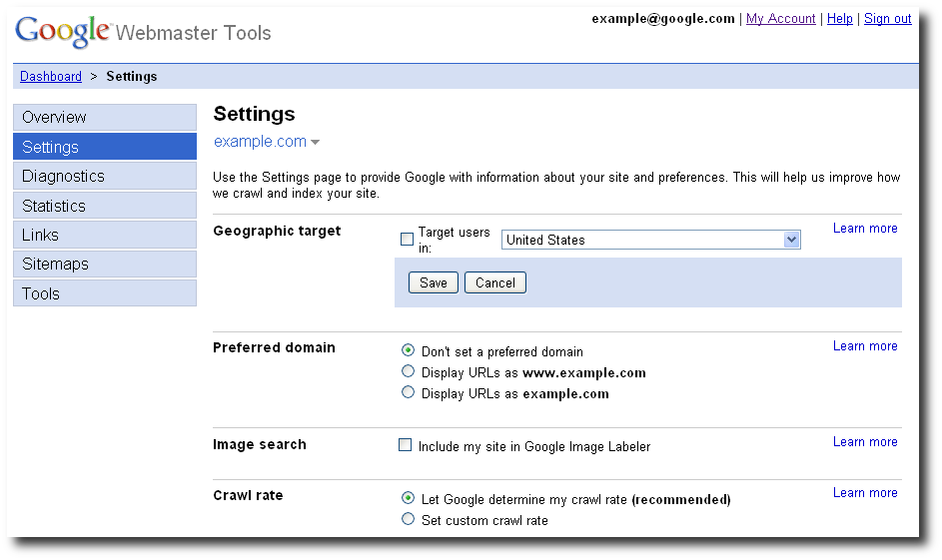Image resolution: width=942 pixels, height=560 pixels.
Task: Open the United States country dropdown
Action: pos(650,240)
